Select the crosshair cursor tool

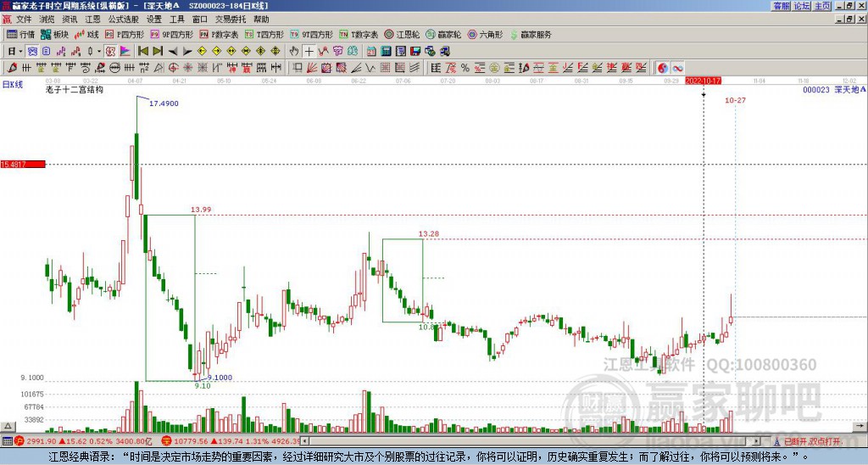[x=309, y=52]
